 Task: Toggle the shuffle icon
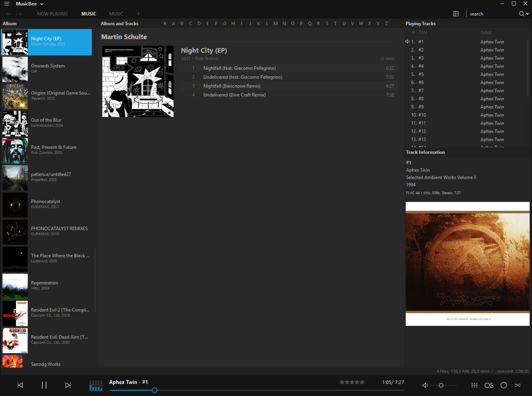coord(518,385)
